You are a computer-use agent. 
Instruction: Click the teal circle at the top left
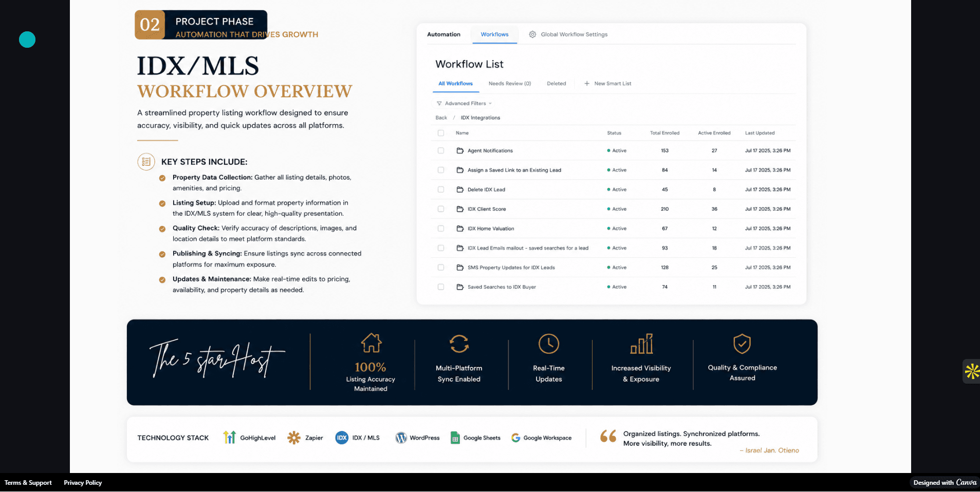point(27,40)
